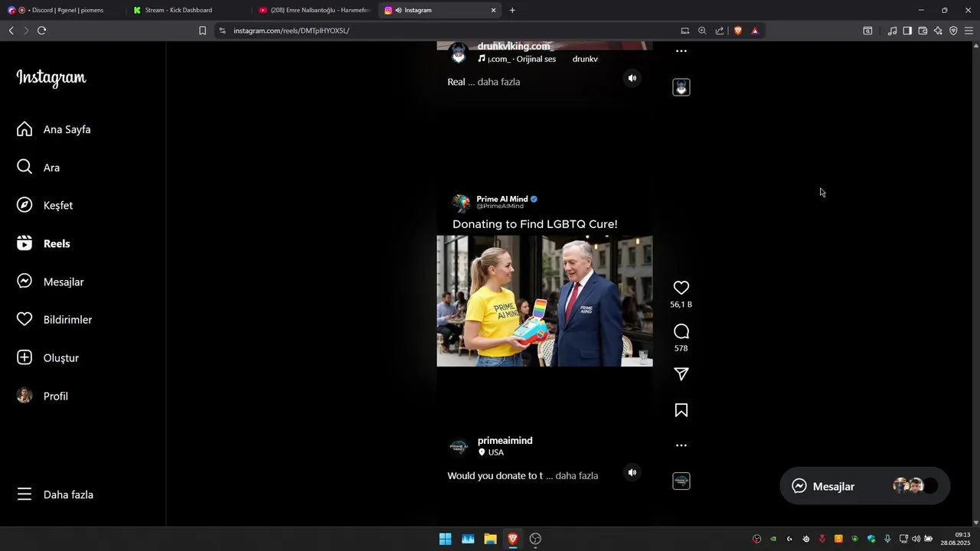Open Mesajlar in the left sidebar

click(x=51, y=282)
